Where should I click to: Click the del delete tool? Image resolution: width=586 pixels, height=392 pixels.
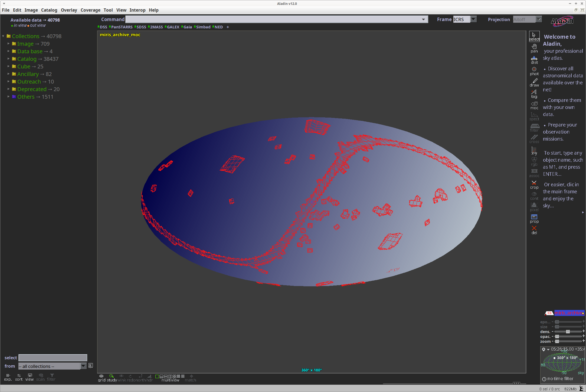tap(534, 230)
